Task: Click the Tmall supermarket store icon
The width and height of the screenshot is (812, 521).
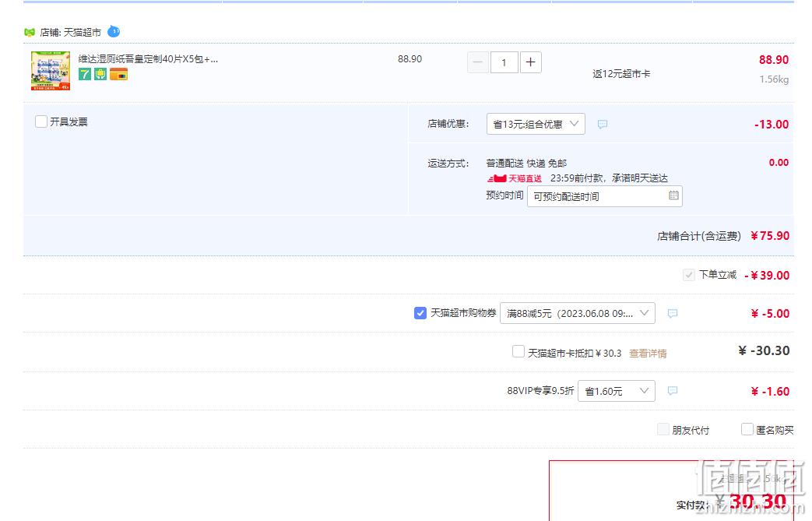Action: pos(30,32)
